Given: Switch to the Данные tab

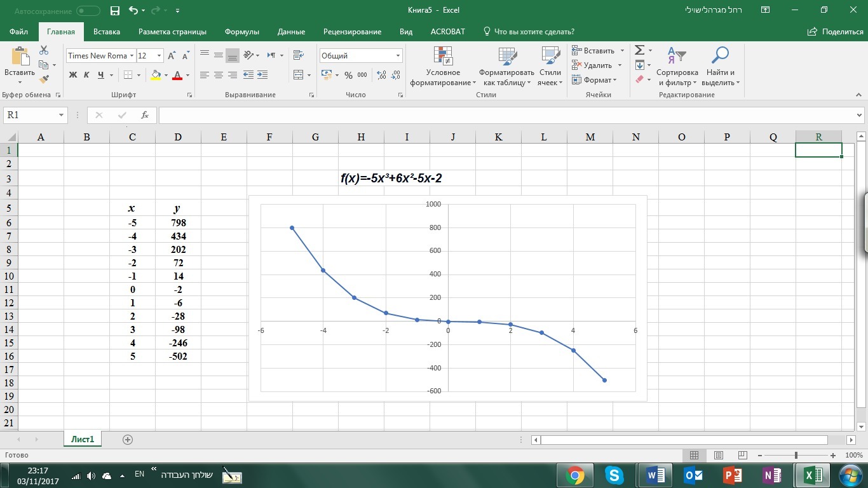Looking at the screenshot, I should [291, 32].
